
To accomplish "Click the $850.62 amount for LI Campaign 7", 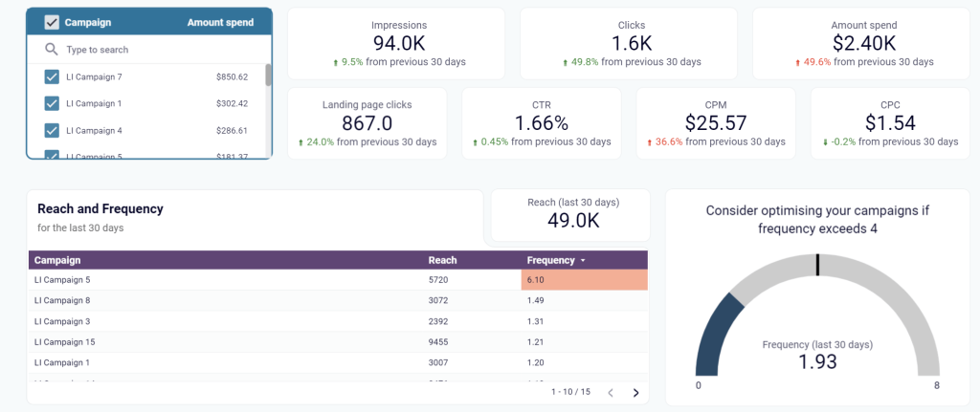I will (233, 76).
